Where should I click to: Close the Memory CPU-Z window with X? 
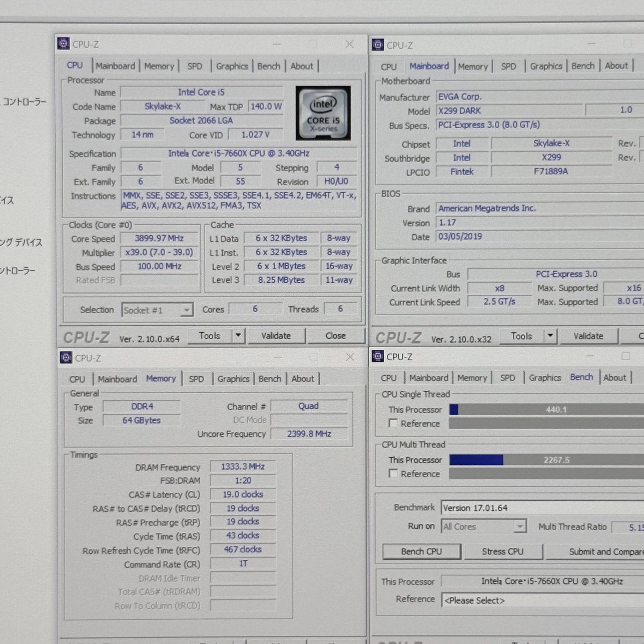point(350,357)
